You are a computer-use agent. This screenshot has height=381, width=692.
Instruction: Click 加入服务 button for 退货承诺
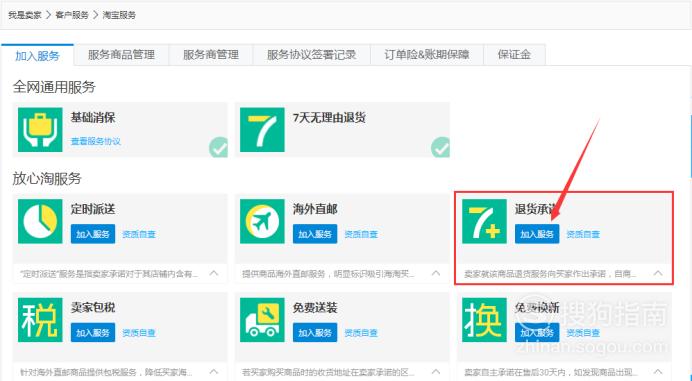[x=537, y=234]
